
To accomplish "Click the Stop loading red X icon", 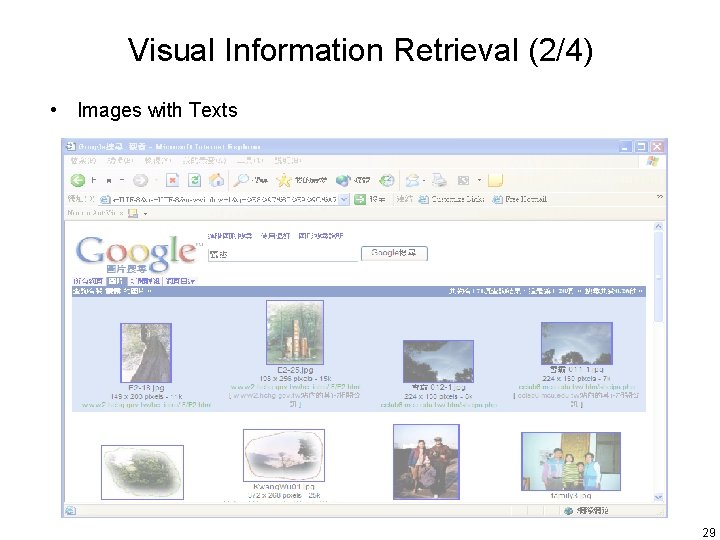I will 173,180.
